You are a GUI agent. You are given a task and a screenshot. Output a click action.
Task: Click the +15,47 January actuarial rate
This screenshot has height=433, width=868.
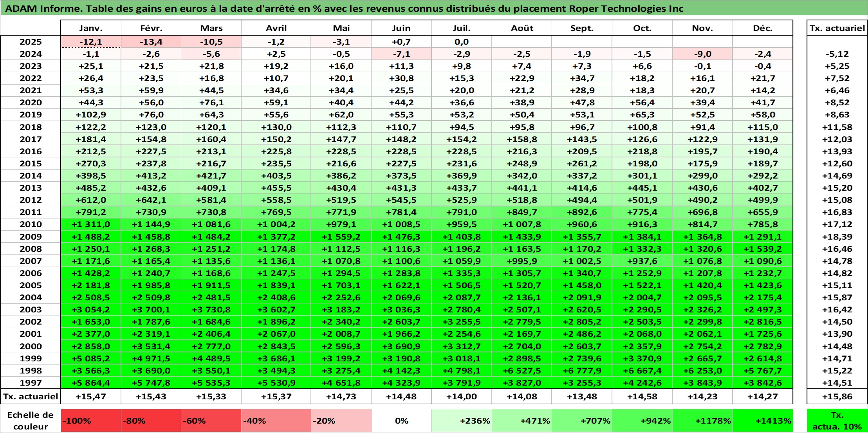tap(91, 396)
